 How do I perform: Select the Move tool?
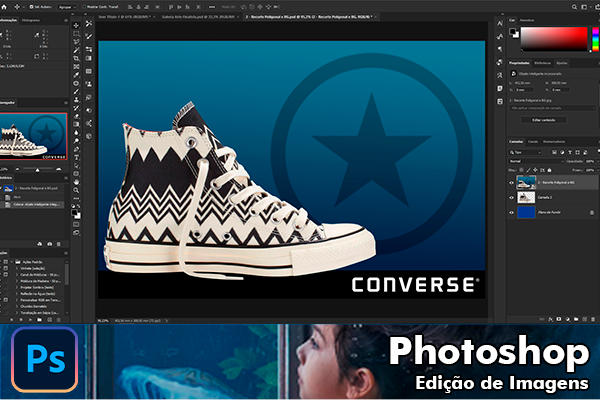coord(76,25)
